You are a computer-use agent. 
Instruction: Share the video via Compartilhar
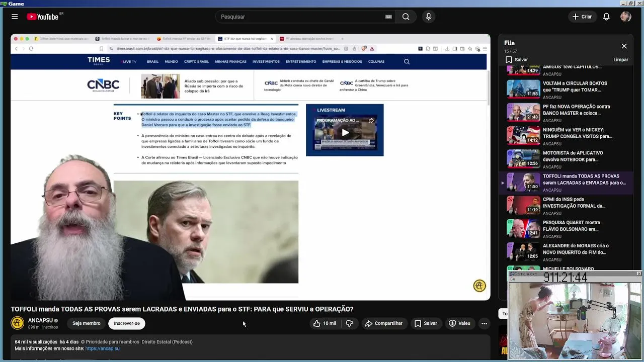pos(384,323)
